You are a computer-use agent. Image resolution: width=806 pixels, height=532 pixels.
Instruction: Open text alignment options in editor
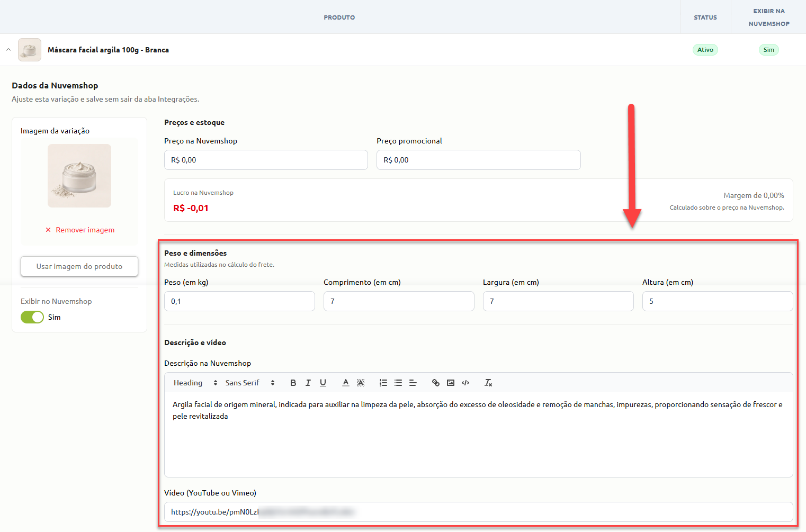(413, 383)
